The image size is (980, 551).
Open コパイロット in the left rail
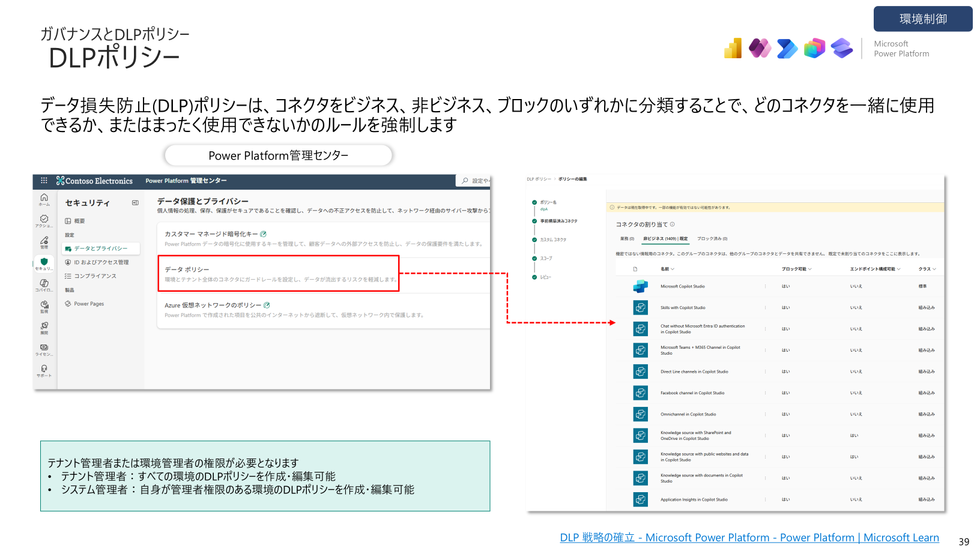point(44,285)
